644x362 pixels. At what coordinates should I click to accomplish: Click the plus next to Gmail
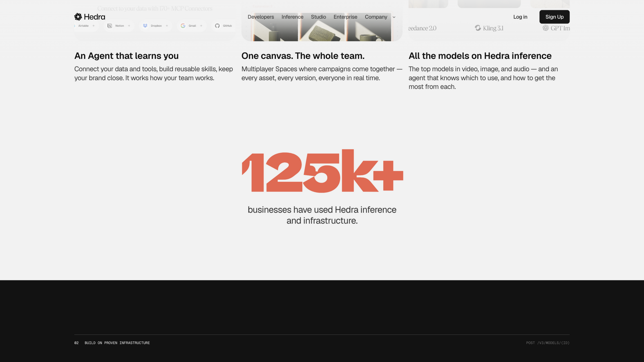[x=201, y=26]
